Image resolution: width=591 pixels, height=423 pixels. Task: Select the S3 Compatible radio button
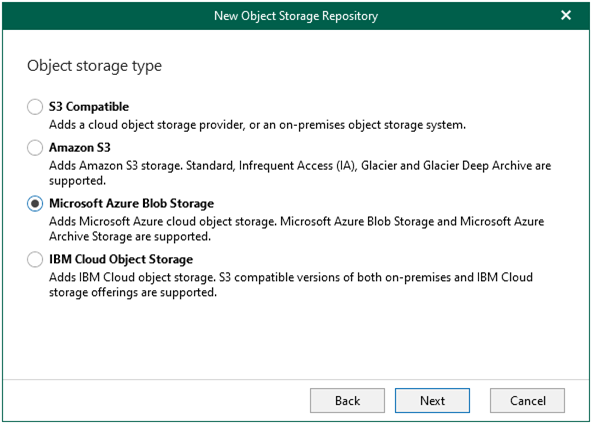pyautogui.click(x=35, y=107)
